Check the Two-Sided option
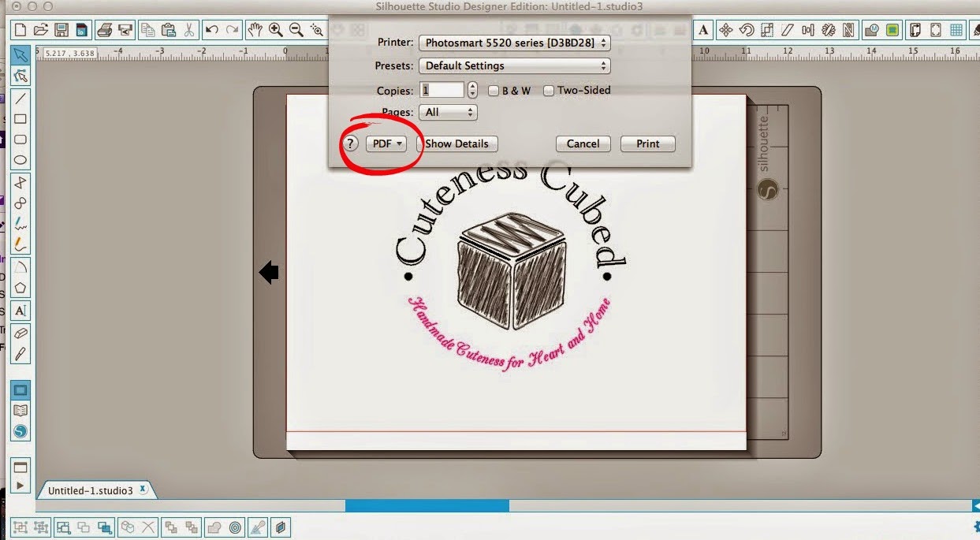The image size is (980, 540). coord(548,90)
